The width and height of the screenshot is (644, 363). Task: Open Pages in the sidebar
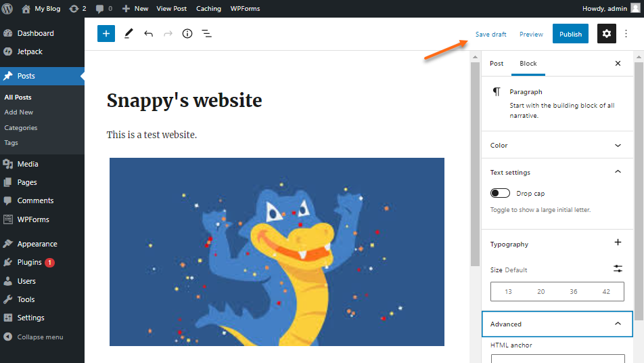point(42,182)
